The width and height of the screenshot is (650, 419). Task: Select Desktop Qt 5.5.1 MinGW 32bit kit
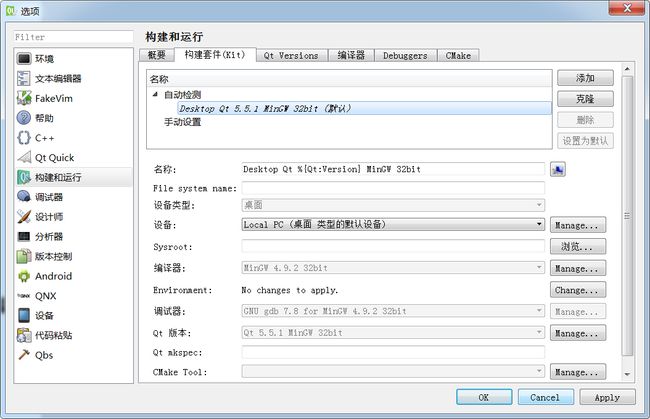[x=364, y=109]
